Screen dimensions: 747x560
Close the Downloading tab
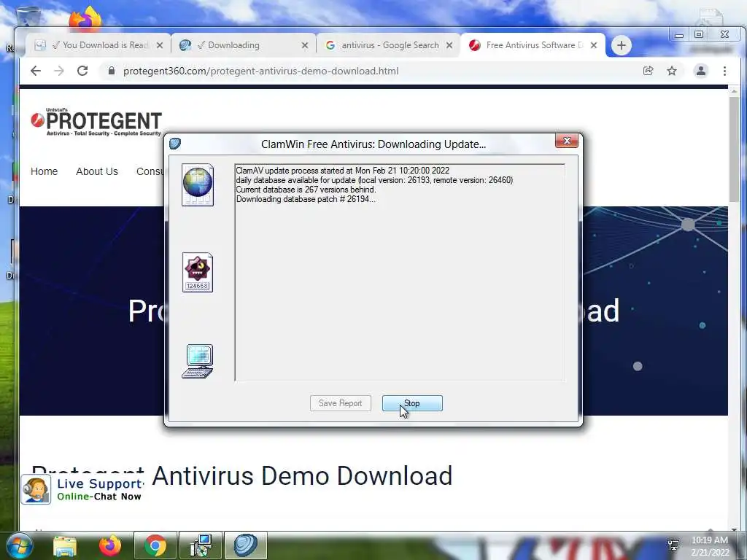coord(305,45)
